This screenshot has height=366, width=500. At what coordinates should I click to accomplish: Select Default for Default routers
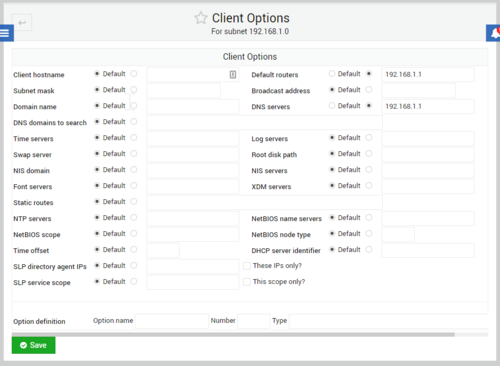332,73
